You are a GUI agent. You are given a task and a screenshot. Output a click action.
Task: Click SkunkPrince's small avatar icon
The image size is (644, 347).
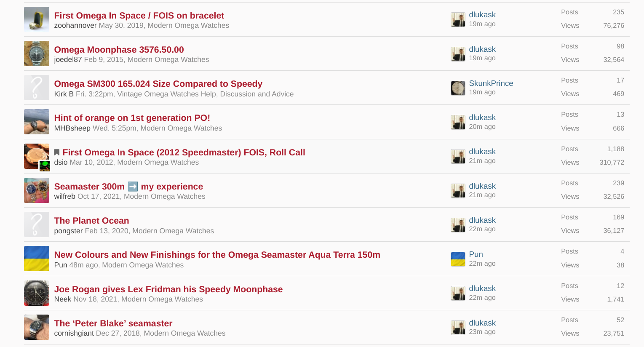pyautogui.click(x=458, y=88)
